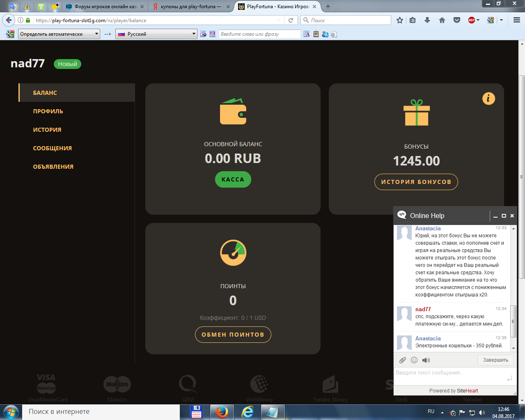
Task: Close the Форум игроков tab
Action: (x=142, y=7)
